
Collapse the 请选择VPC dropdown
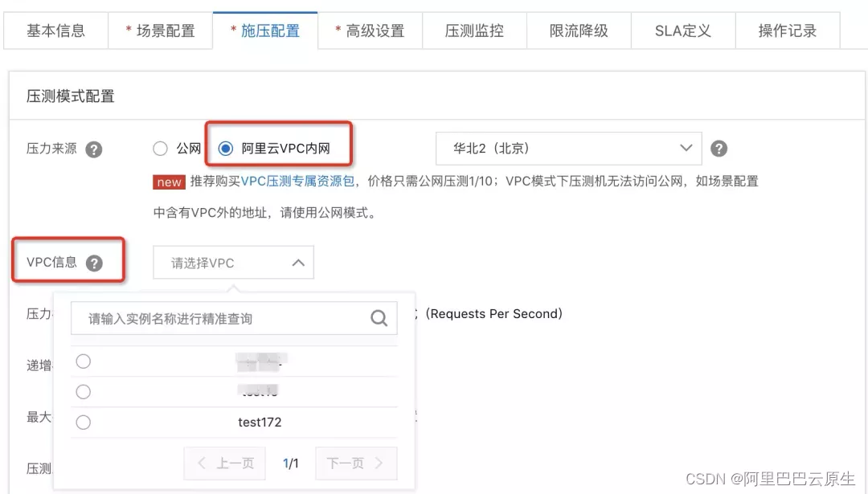coord(233,262)
